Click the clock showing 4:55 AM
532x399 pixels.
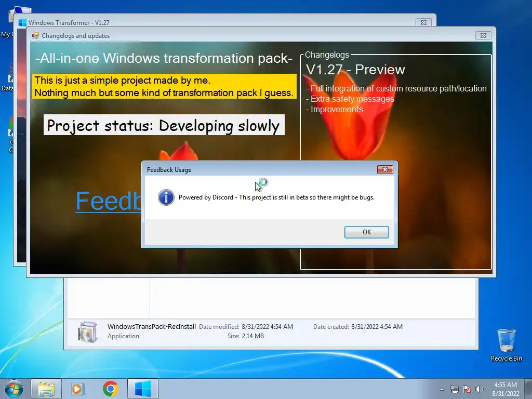pos(506,389)
